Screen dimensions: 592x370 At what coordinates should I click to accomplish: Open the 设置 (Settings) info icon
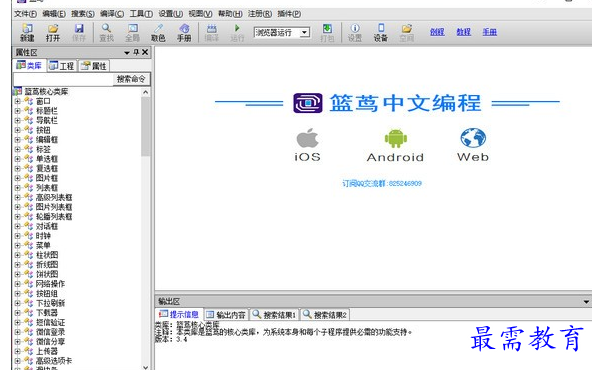(355, 28)
